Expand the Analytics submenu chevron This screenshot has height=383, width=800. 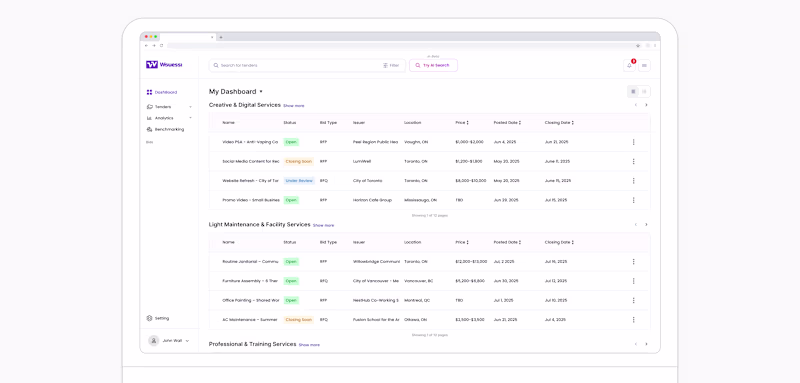click(x=190, y=118)
